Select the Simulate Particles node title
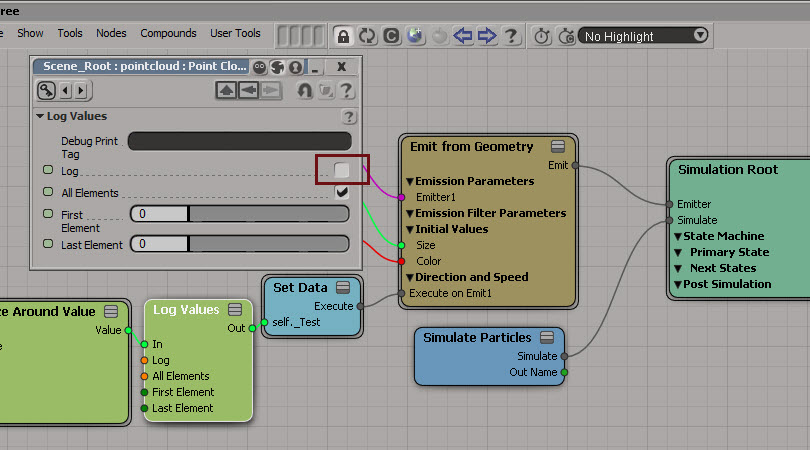The height and width of the screenshot is (450, 810). (475, 338)
